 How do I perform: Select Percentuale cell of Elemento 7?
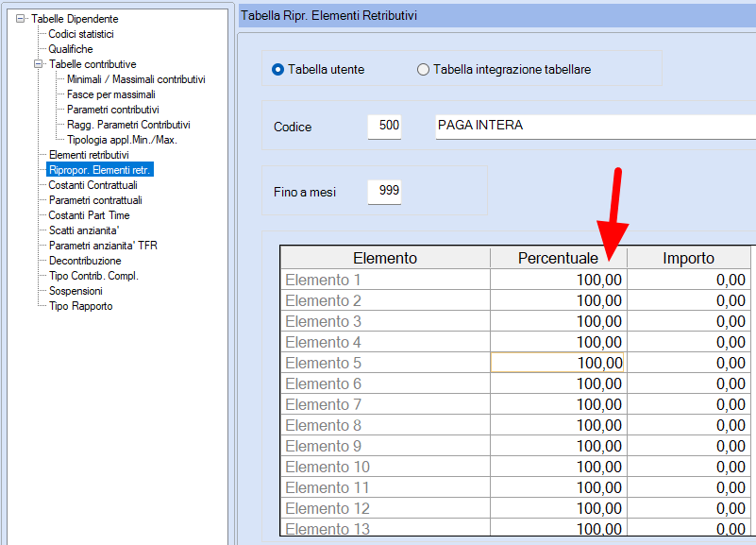click(559, 404)
